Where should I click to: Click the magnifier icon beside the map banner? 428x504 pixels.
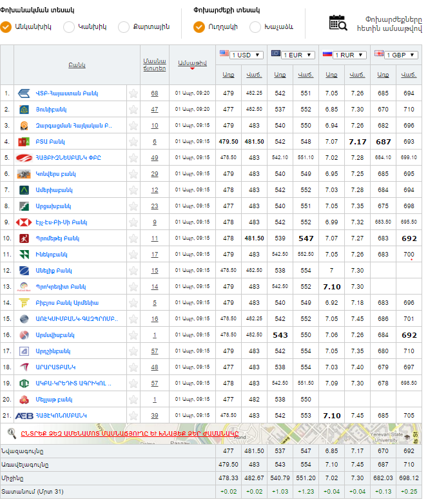11,433
